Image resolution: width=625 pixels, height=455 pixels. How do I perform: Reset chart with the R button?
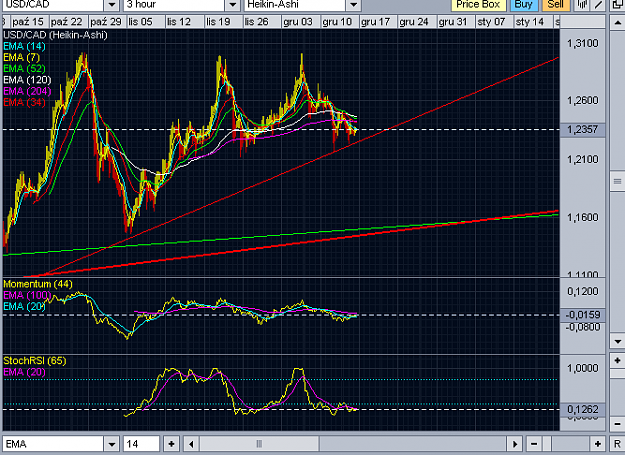point(617,443)
